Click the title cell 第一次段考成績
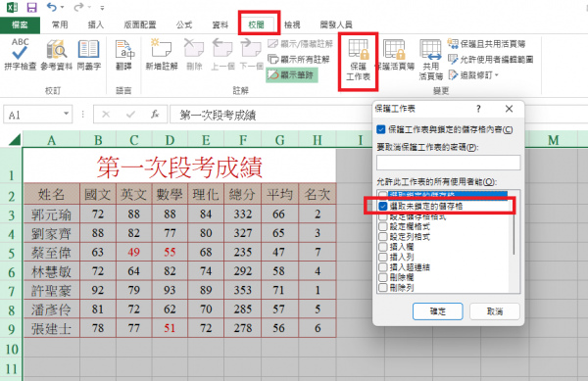The height and width of the screenshot is (381, 588). pos(179,167)
